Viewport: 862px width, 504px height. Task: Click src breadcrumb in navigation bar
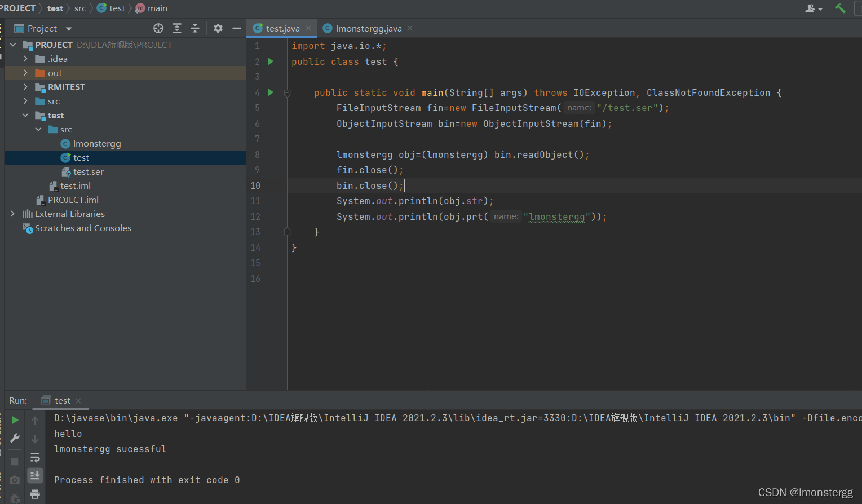click(80, 8)
